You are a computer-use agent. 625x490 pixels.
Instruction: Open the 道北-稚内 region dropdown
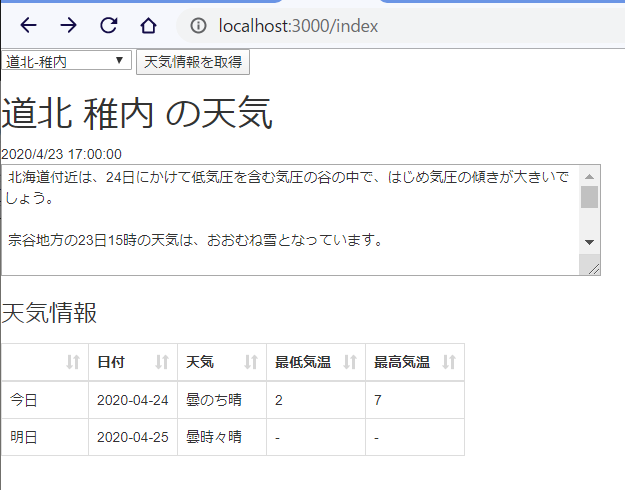tap(66, 61)
